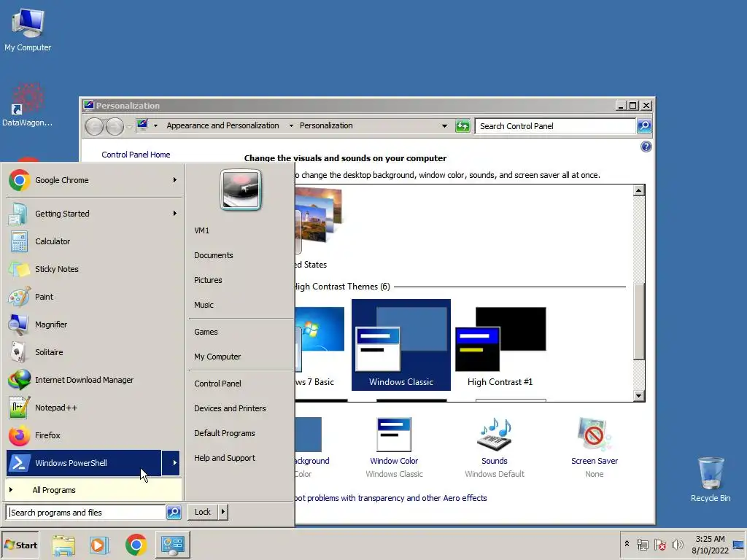This screenshot has height=560, width=747.
Task: Click the Start menu search magnifier
Action: pyautogui.click(x=174, y=513)
